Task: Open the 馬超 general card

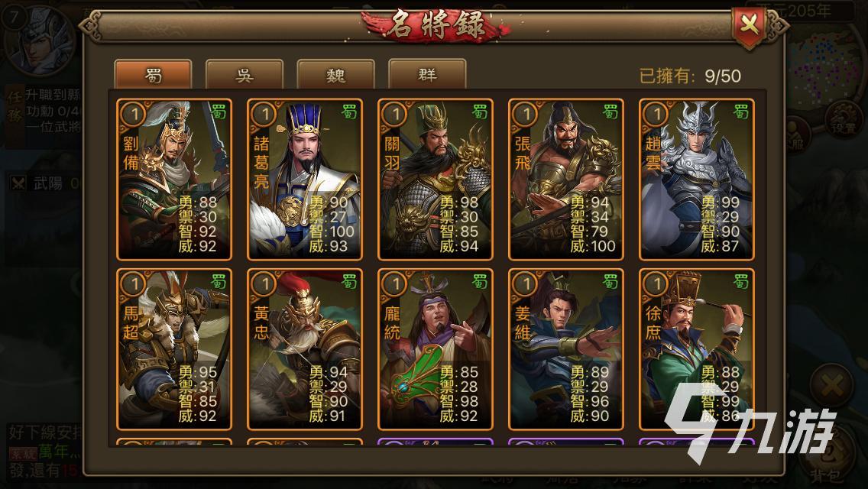Action: pyautogui.click(x=173, y=349)
